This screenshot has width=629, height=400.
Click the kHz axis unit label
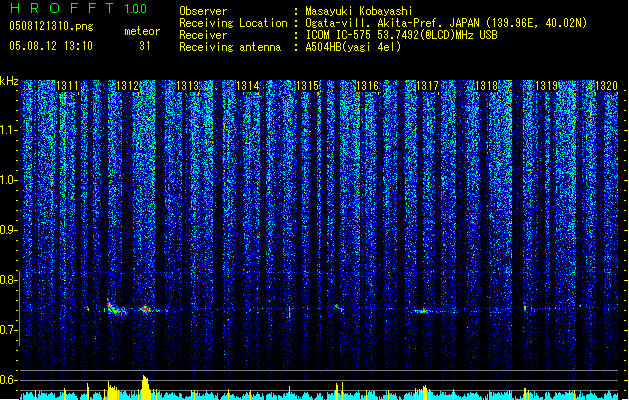pyautogui.click(x=9, y=81)
